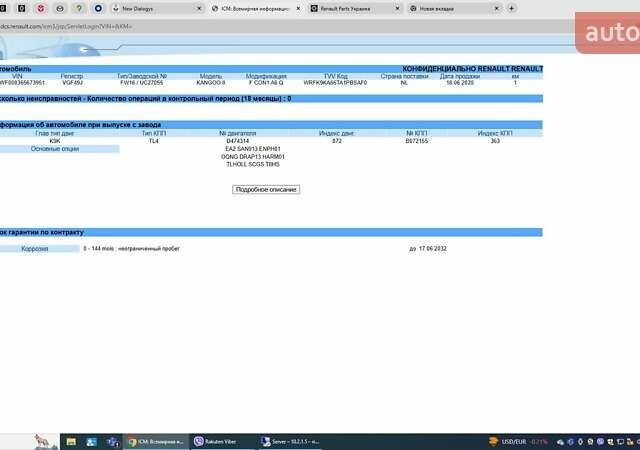The image size is (640, 450).
Task: Open File Explorer from the taskbar
Action: pyautogui.click(x=71, y=442)
